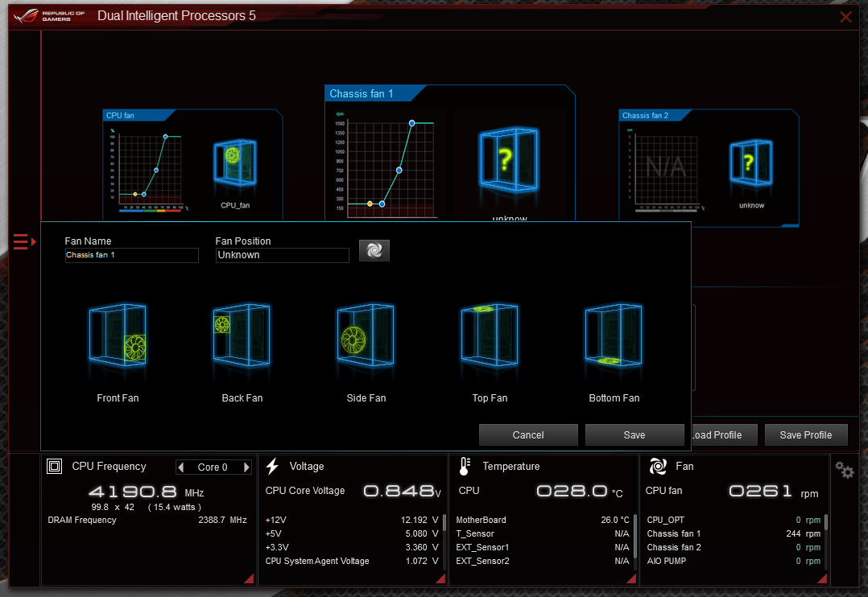
Task: Click the Fan Name input field
Action: [x=132, y=255]
